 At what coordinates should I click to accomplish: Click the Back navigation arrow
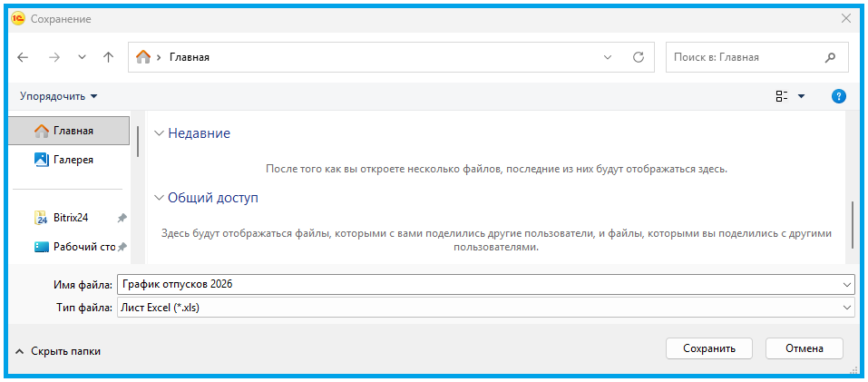click(x=24, y=57)
